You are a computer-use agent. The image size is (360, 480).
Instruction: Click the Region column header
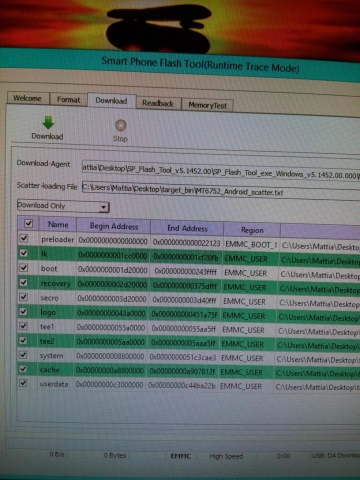[x=252, y=230]
